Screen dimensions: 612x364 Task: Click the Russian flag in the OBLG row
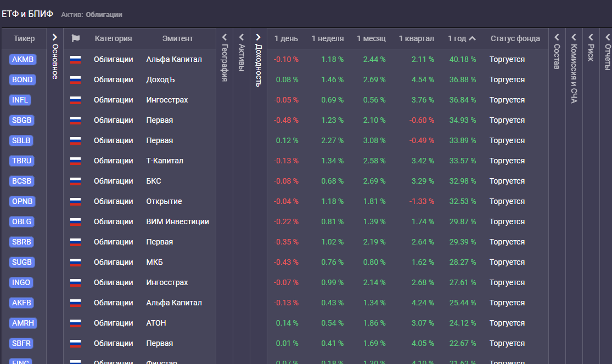(75, 221)
